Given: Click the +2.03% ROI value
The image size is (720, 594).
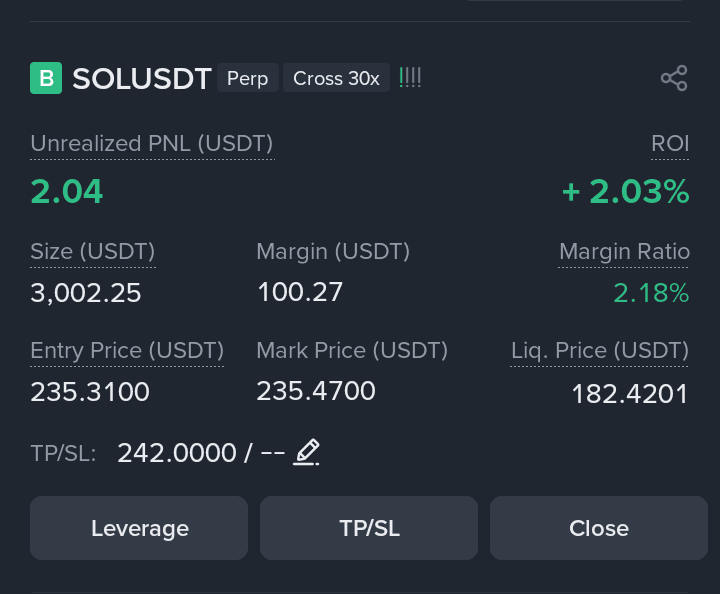Looking at the screenshot, I should pos(626,191).
